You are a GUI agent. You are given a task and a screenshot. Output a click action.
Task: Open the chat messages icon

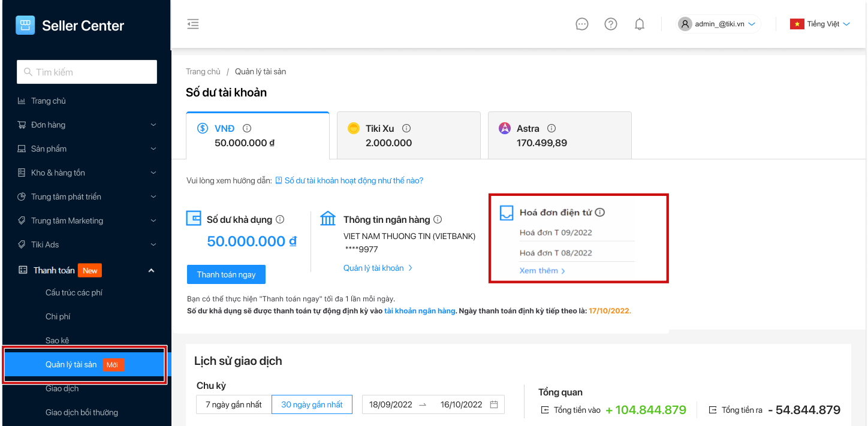[x=581, y=24]
